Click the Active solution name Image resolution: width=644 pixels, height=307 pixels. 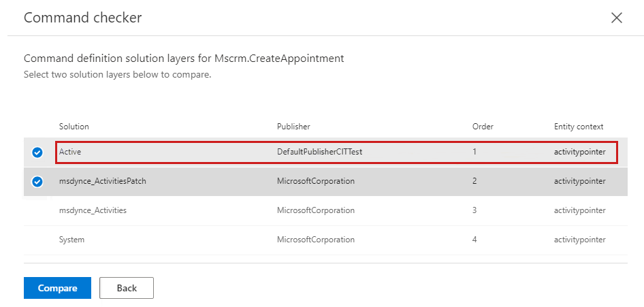coord(70,152)
